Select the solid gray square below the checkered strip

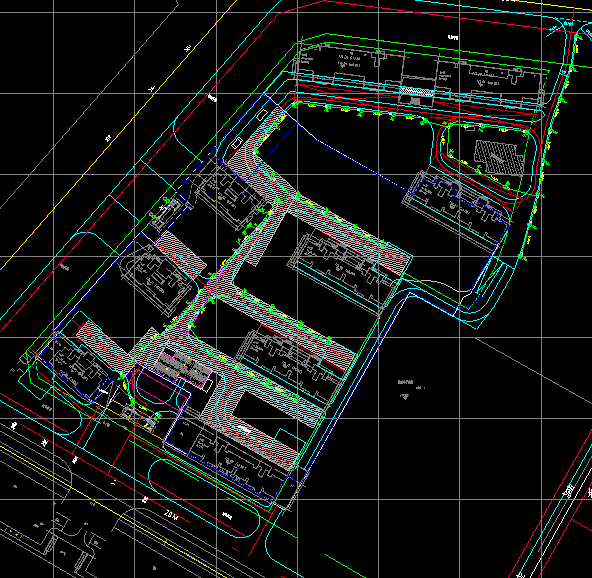click(415, 101)
